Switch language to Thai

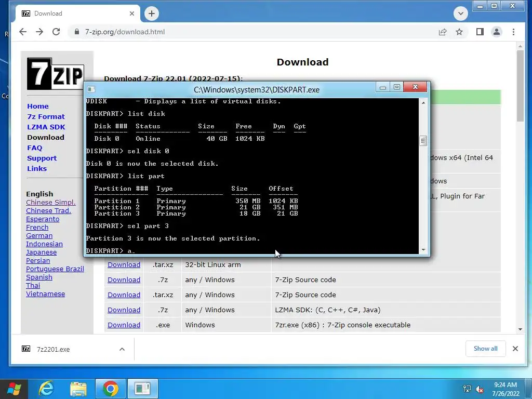(x=33, y=286)
